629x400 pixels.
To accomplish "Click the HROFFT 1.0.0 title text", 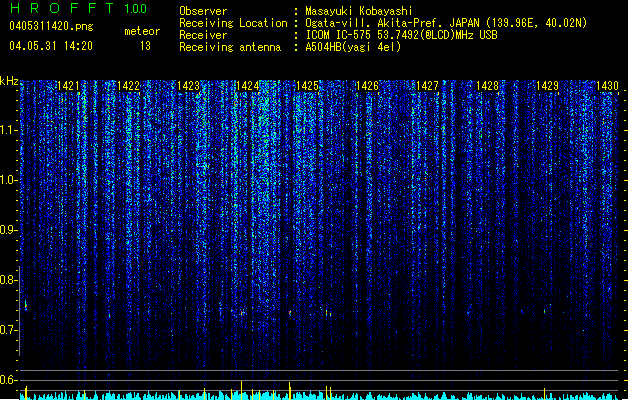I will [x=79, y=8].
